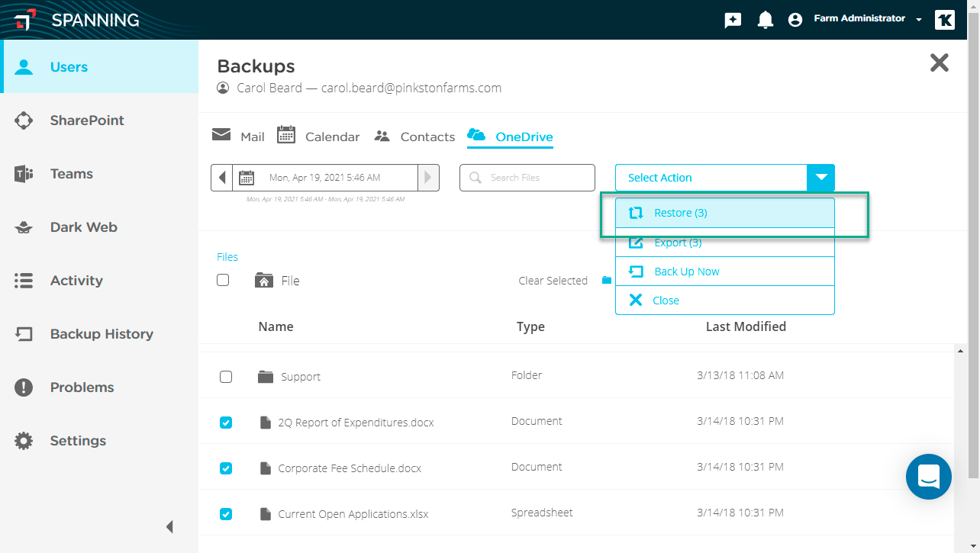Choose Restore (3) from the menu
980x553 pixels.
coord(725,213)
